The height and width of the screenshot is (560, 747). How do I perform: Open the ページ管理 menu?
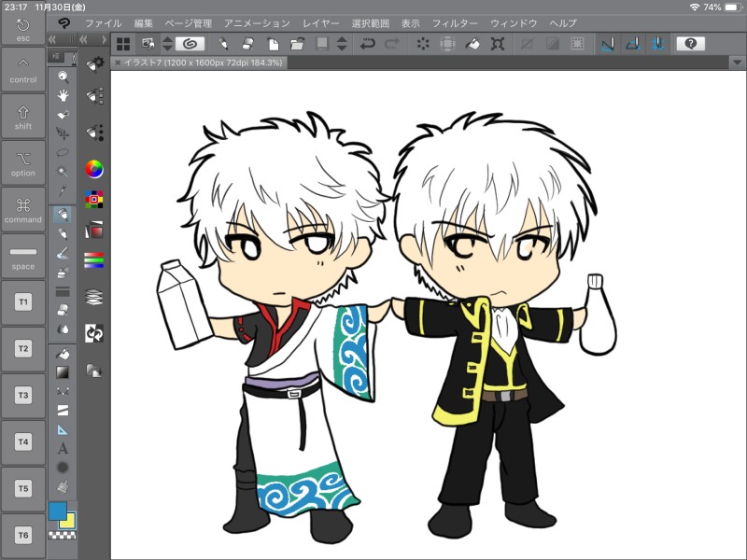(x=189, y=23)
